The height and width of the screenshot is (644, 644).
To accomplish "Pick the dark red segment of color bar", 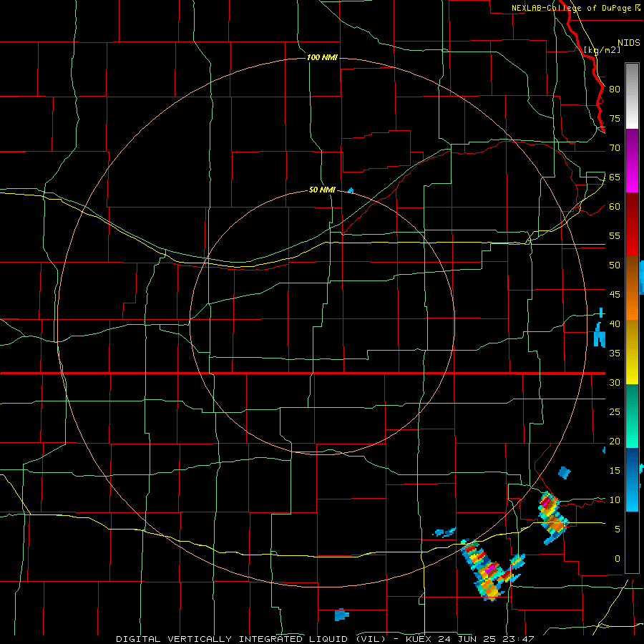I will tap(632, 225).
